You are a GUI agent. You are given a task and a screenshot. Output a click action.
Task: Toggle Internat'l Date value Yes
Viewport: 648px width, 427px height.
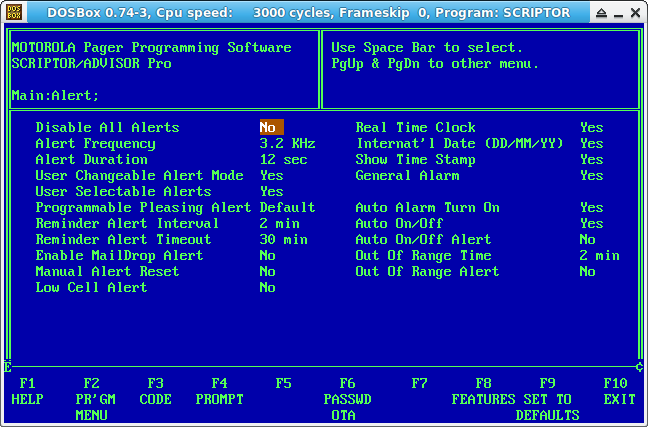[x=591, y=143]
